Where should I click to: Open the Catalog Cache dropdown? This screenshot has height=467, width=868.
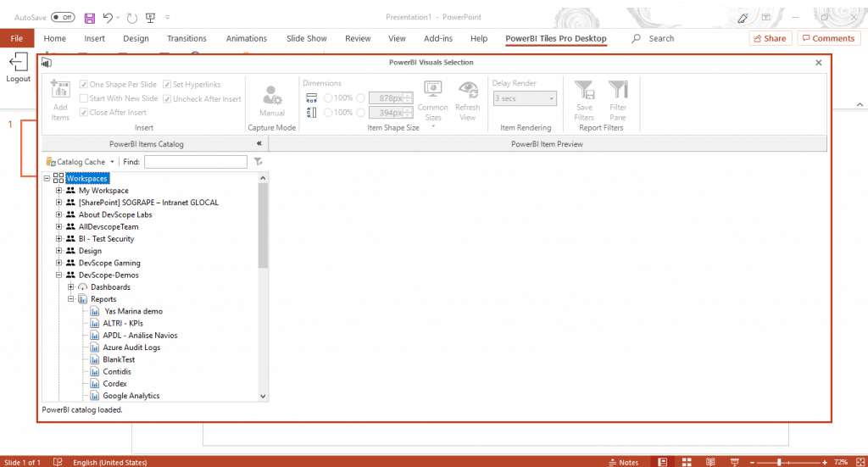81,162
